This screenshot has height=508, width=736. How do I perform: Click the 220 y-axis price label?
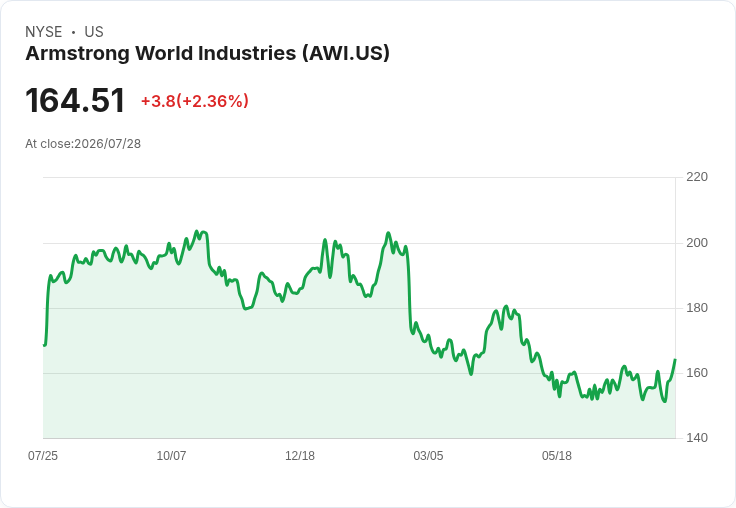pos(697,177)
